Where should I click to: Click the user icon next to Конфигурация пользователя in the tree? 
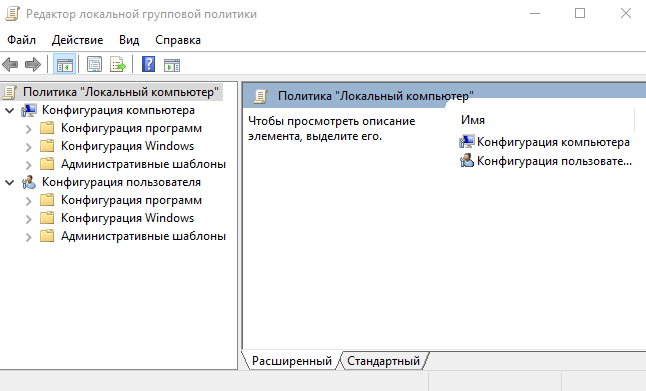[29, 182]
